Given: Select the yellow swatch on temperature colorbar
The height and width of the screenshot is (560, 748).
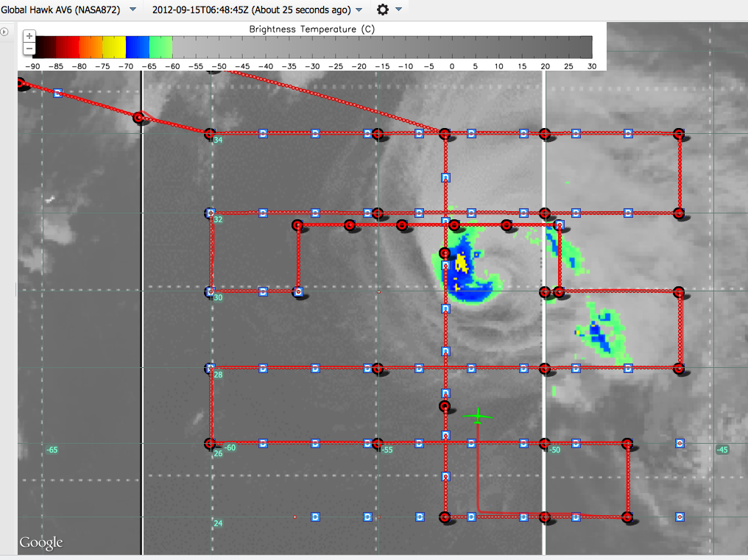Looking at the screenshot, I should (114, 47).
